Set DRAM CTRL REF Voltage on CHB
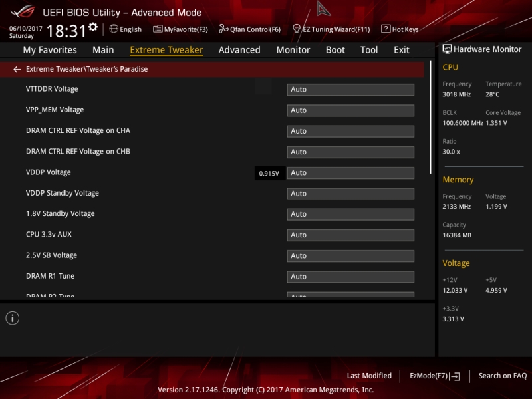The width and height of the screenshot is (532, 399). click(x=350, y=152)
